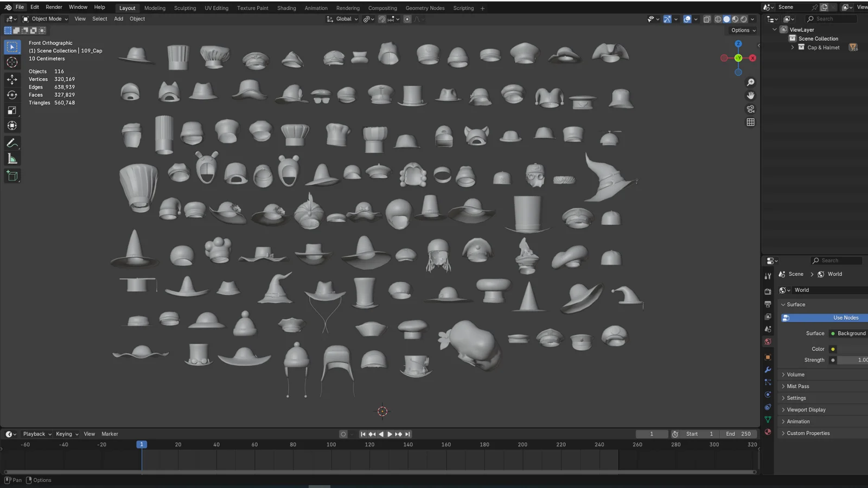Image resolution: width=868 pixels, height=488 pixels.
Task: Click the play button in the timeline
Action: (390, 434)
